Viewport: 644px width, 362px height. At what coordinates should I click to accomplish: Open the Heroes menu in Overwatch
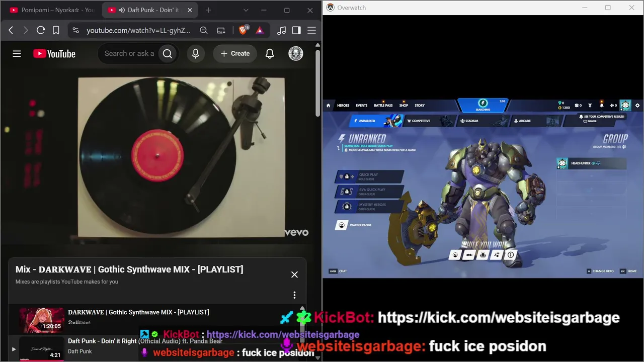click(x=343, y=106)
